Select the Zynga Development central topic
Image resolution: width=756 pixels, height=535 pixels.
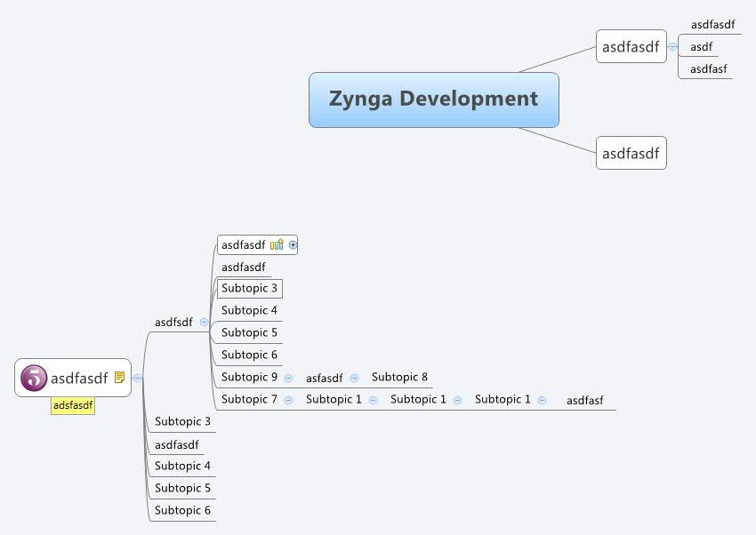click(433, 100)
